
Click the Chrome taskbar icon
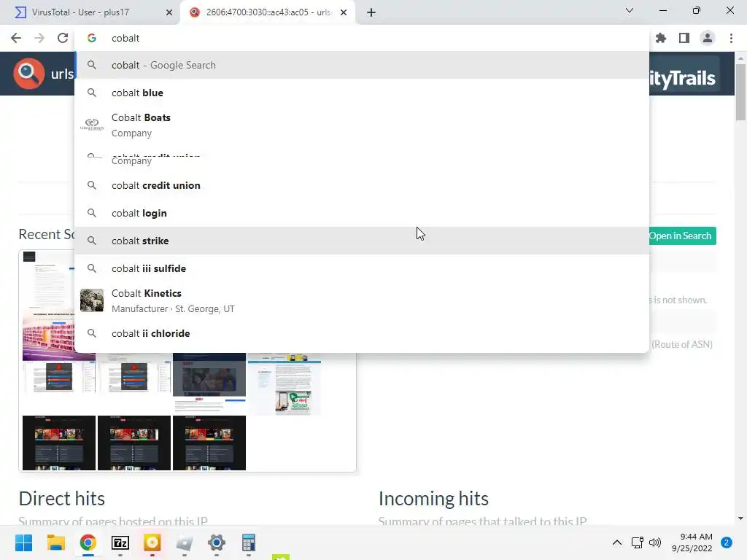(x=88, y=542)
